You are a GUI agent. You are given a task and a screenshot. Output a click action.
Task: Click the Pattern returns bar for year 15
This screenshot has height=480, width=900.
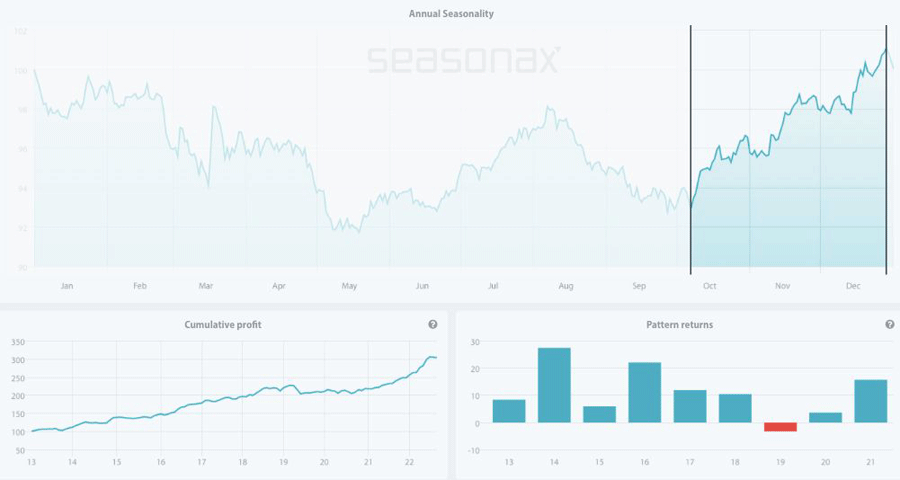pyautogui.click(x=599, y=414)
